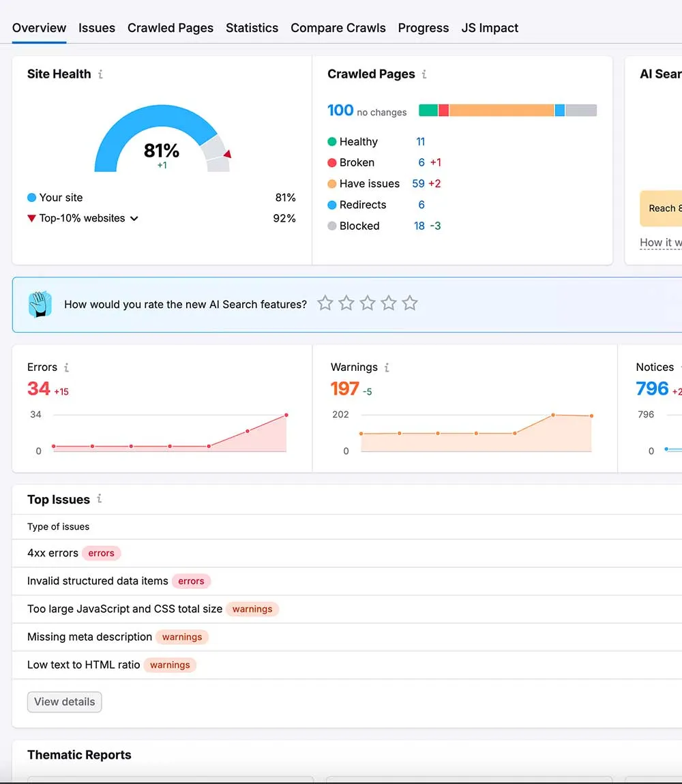Click the Warnings info icon
This screenshot has width=682, height=784.
(x=387, y=367)
